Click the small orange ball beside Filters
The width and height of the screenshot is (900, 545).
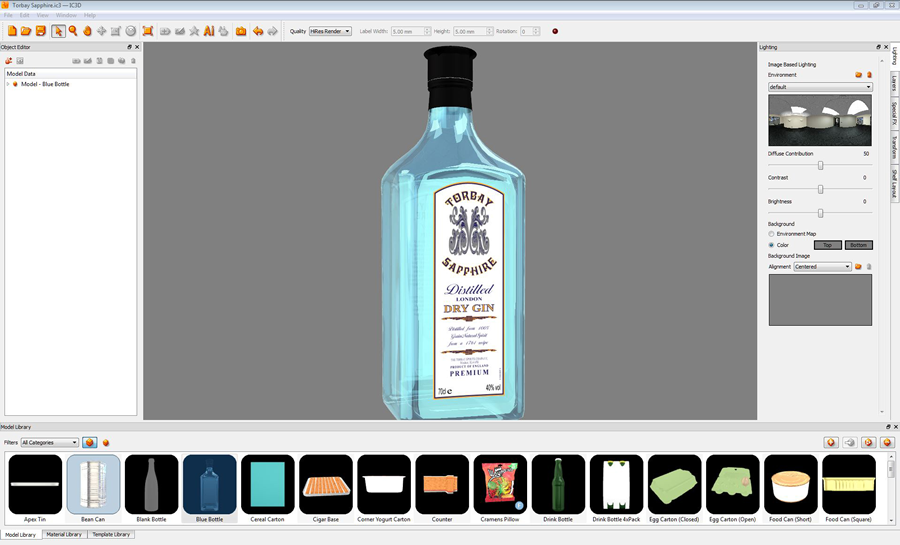tap(106, 443)
